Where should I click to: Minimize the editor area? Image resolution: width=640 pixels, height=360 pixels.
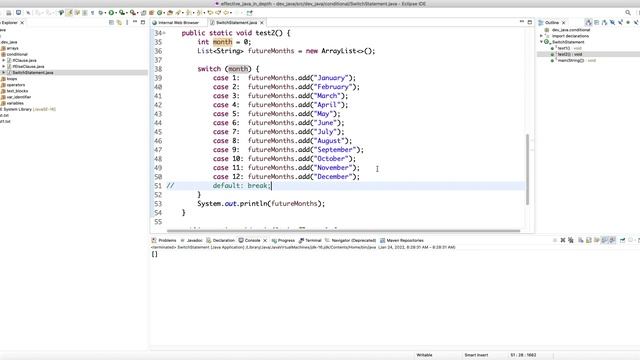click(522, 22)
